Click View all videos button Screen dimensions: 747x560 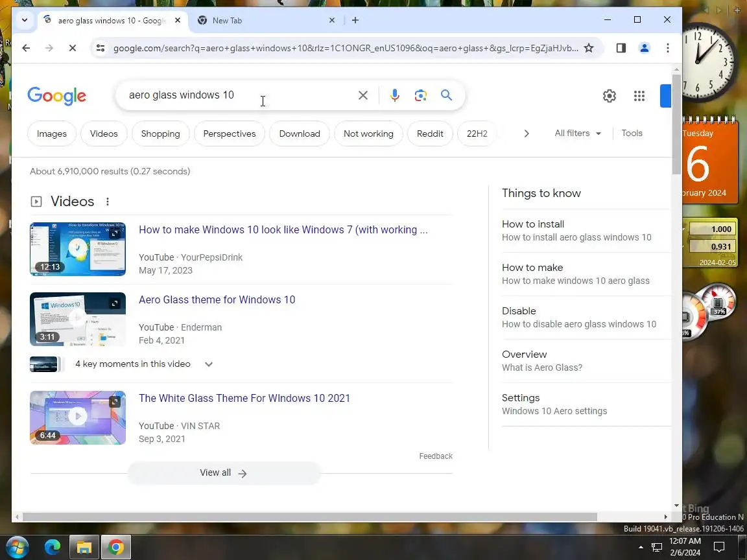coord(224,473)
